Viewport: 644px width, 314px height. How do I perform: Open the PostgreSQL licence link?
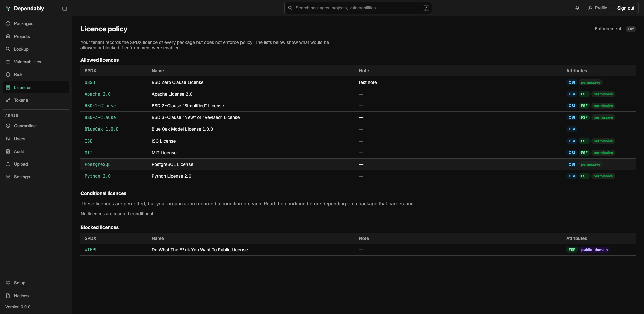pyautogui.click(x=97, y=164)
